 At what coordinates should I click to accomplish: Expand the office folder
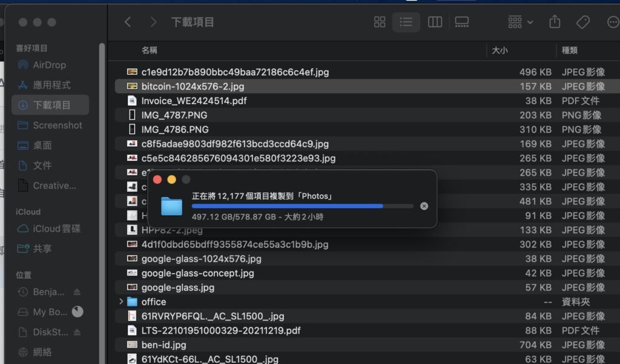pos(120,301)
